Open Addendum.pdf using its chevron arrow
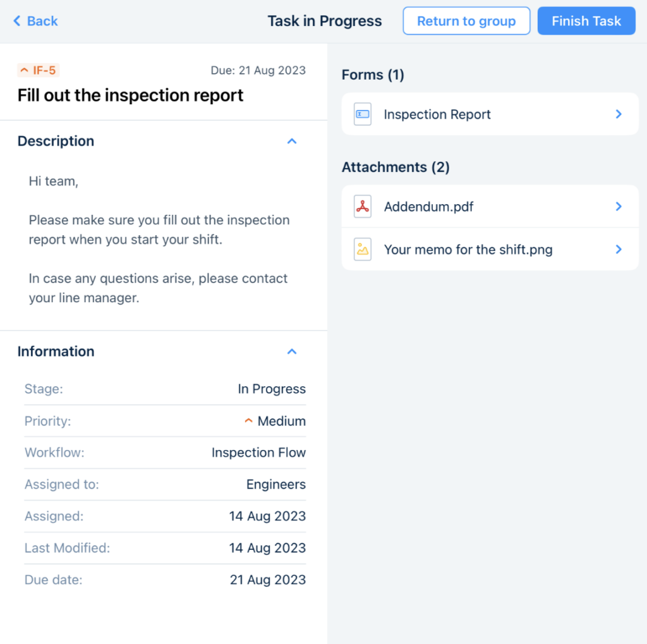Image resolution: width=647 pixels, height=644 pixels. click(x=619, y=207)
